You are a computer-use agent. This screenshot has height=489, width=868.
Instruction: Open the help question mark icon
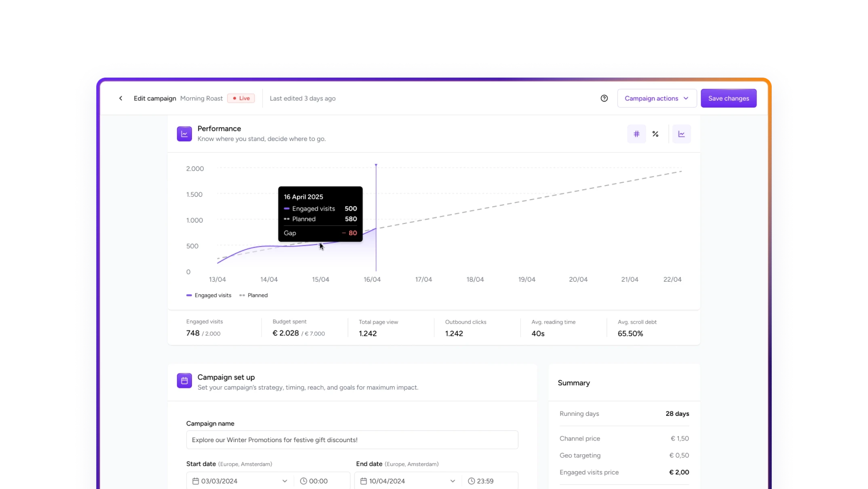pyautogui.click(x=604, y=98)
